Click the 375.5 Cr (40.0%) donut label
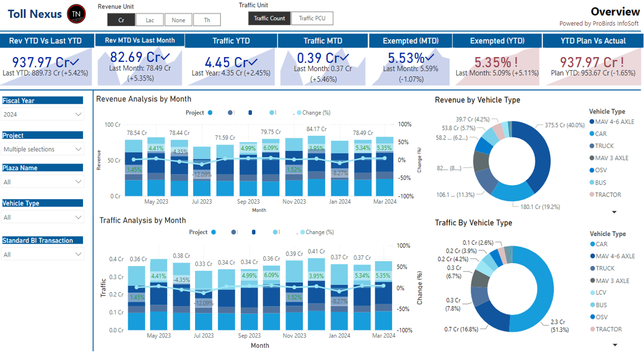The height and width of the screenshot is (356, 644). (564, 125)
